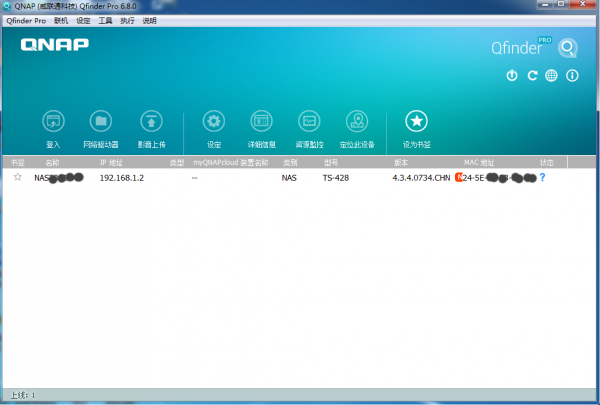Open the globe language icon
Viewport: 600px width, 405px height.
[x=551, y=75]
